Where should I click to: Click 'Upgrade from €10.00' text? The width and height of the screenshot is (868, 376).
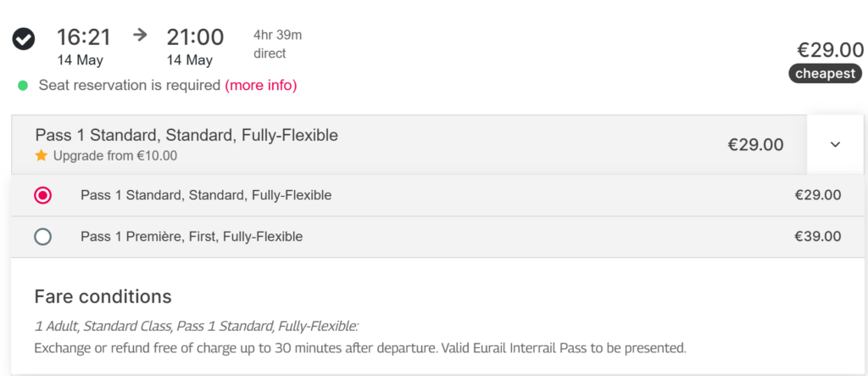[x=115, y=156]
